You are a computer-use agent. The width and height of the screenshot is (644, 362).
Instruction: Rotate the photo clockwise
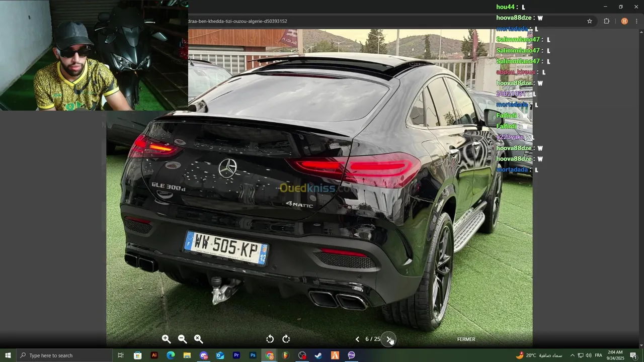tap(286, 339)
